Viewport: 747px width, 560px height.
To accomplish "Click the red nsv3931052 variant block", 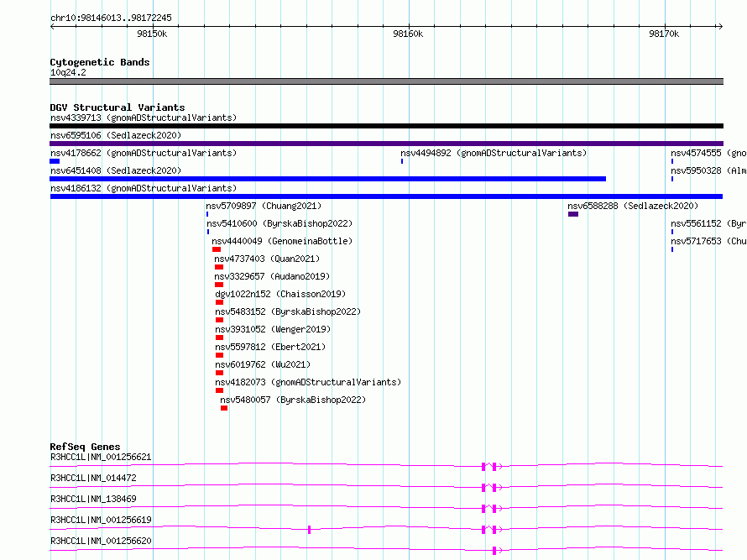I will 220,338.
